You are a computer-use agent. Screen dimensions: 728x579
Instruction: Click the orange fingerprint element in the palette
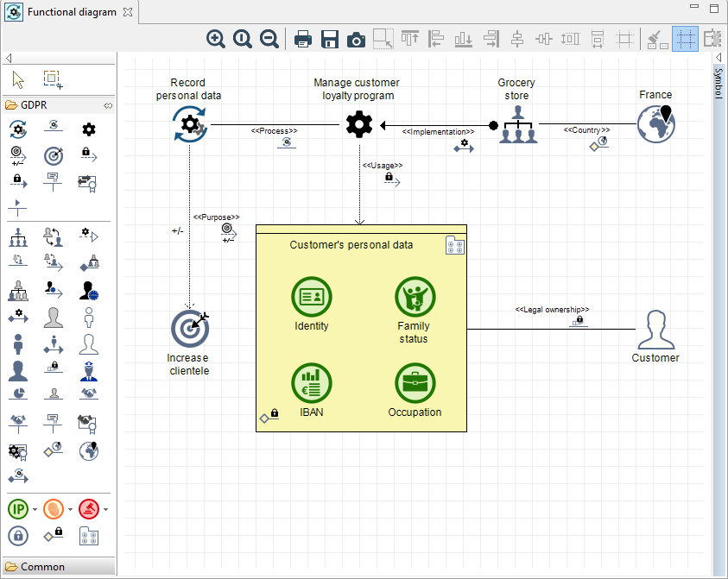tap(52, 509)
